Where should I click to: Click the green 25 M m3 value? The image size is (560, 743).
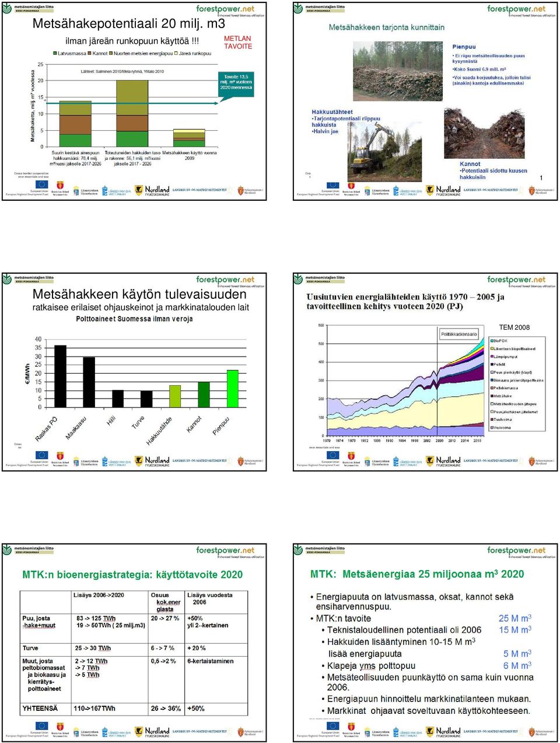(515, 618)
